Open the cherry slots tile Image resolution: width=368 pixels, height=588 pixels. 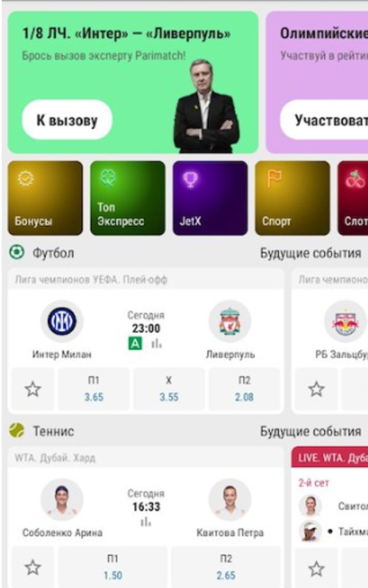tap(352, 198)
